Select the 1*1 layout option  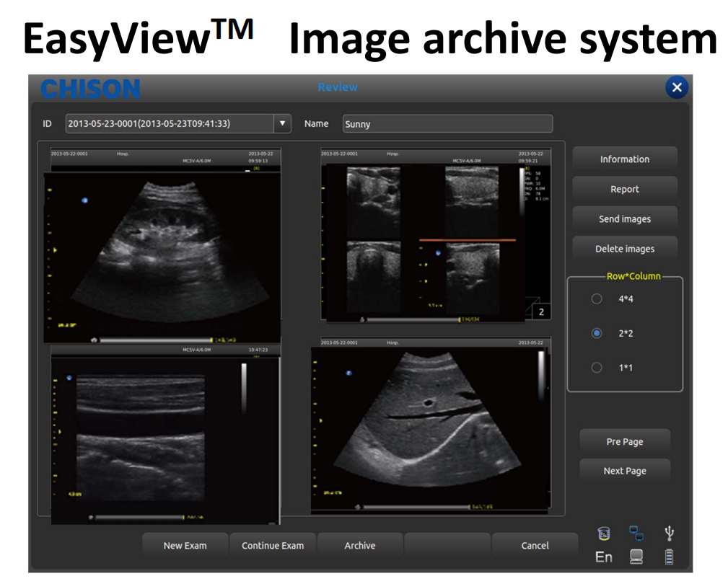click(x=597, y=368)
